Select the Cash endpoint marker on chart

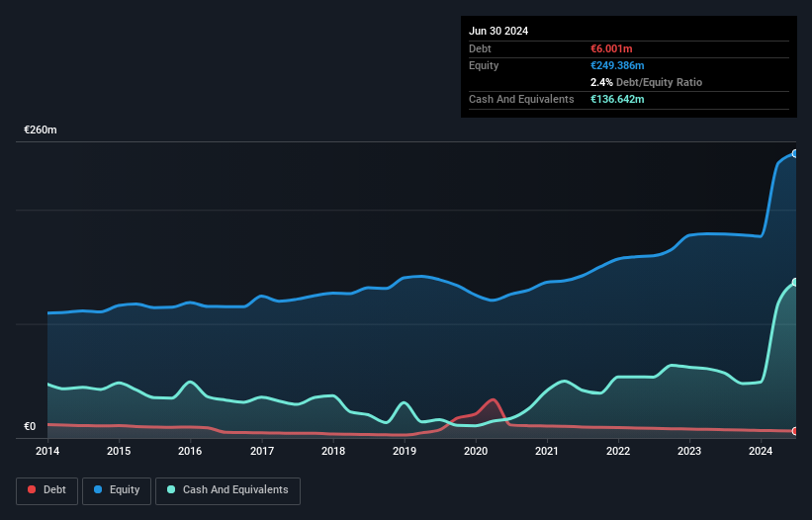pyautogui.click(x=795, y=283)
